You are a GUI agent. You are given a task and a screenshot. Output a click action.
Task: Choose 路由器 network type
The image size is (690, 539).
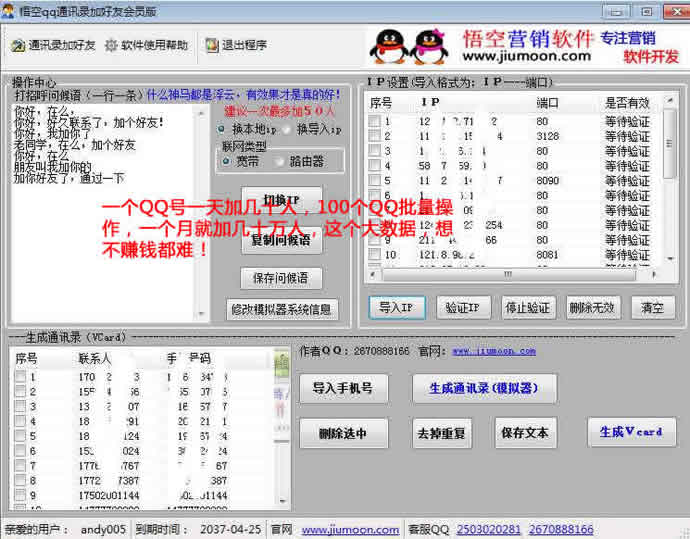pyautogui.click(x=279, y=162)
